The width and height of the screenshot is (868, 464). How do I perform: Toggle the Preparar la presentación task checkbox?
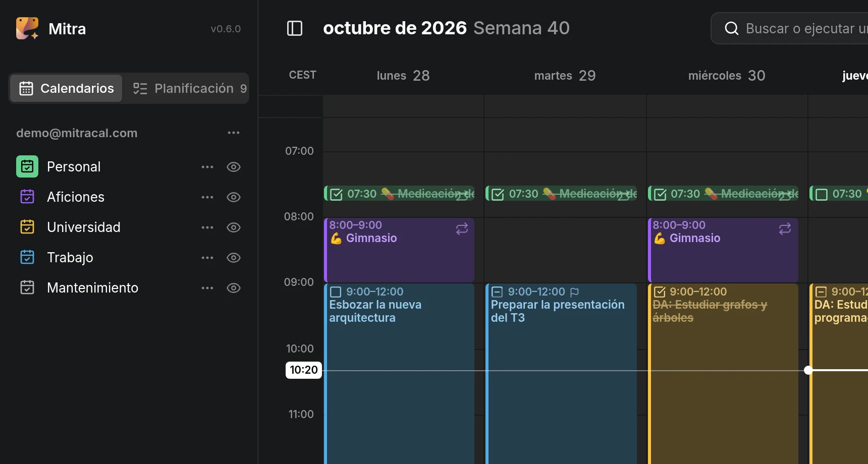point(497,292)
